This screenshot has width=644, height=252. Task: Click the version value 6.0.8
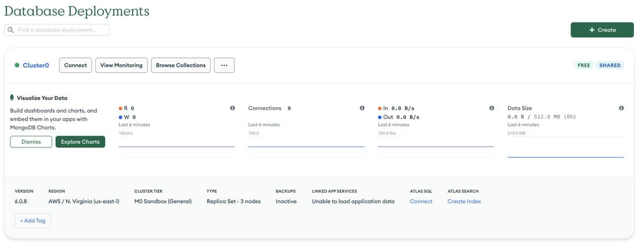(x=21, y=202)
